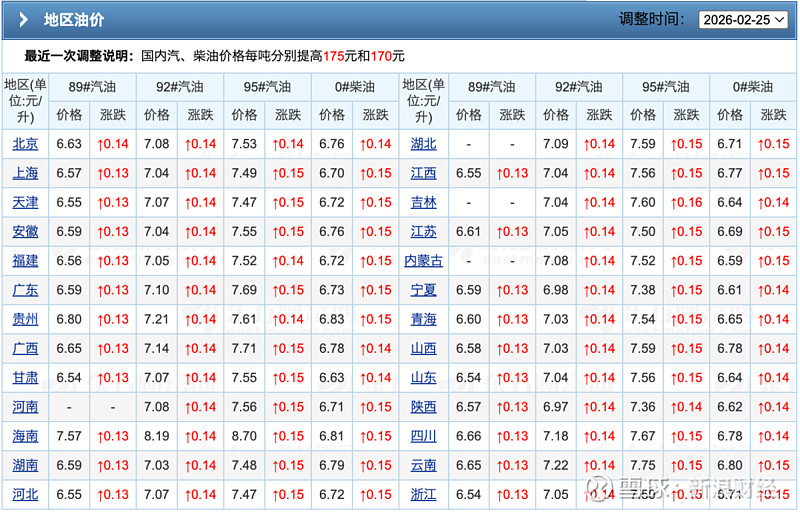Image resolution: width=800 pixels, height=513 pixels.
Task: Click 海南 89# price 7.57
Action: 69,436
